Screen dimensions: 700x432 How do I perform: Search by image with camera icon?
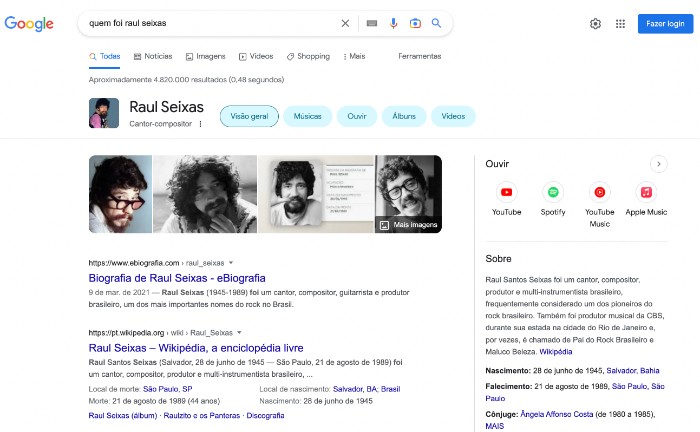click(x=415, y=23)
